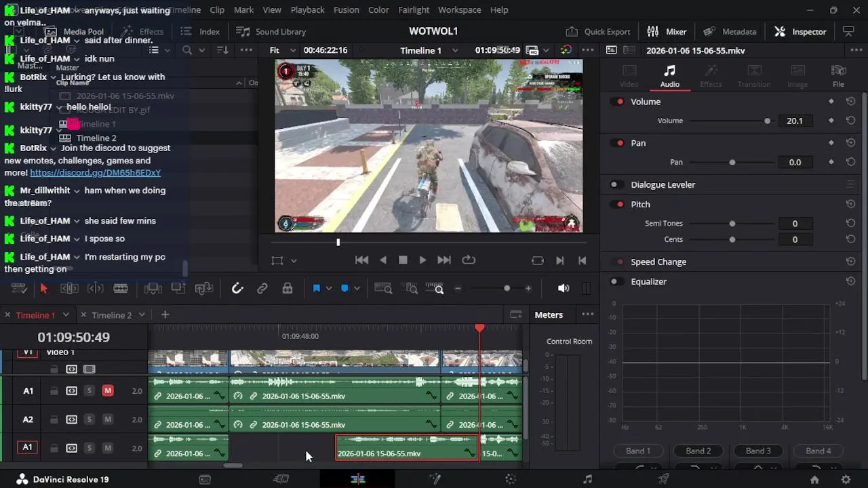The image size is (868, 488).
Task: Open the Workspace menu
Action: click(x=460, y=10)
